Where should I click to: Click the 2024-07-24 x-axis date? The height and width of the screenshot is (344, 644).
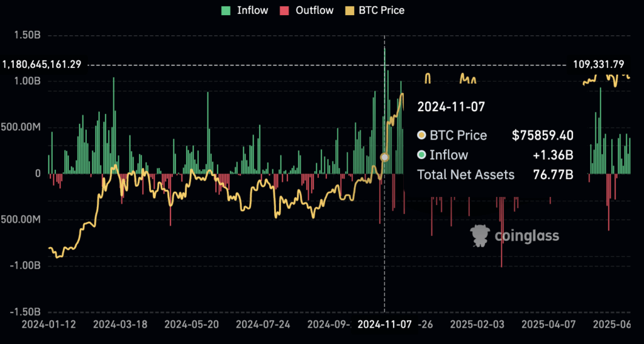[x=264, y=325]
